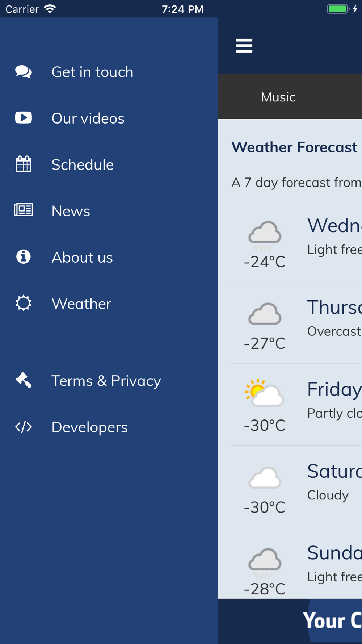Switch to the Music tab
The width and height of the screenshot is (362, 644).
click(x=278, y=97)
